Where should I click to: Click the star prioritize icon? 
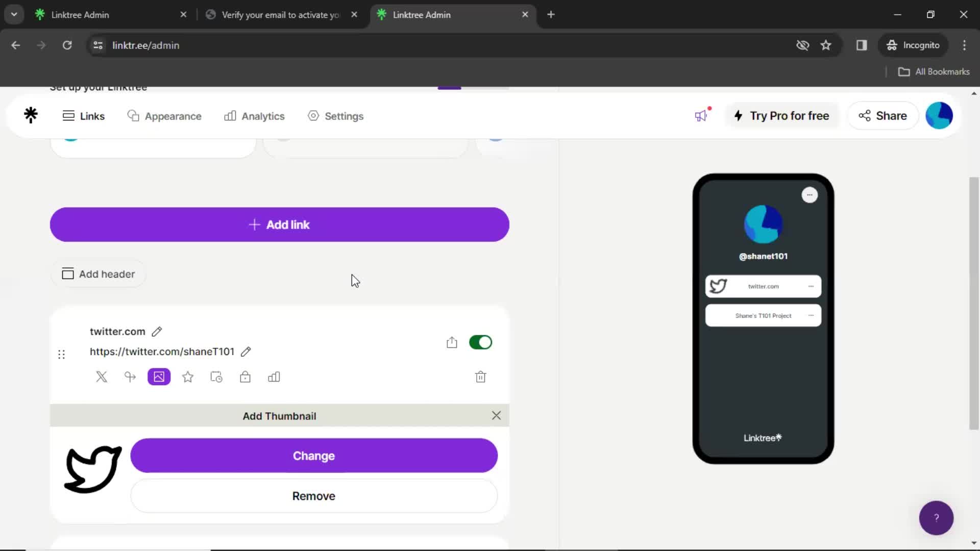coord(188,377)
